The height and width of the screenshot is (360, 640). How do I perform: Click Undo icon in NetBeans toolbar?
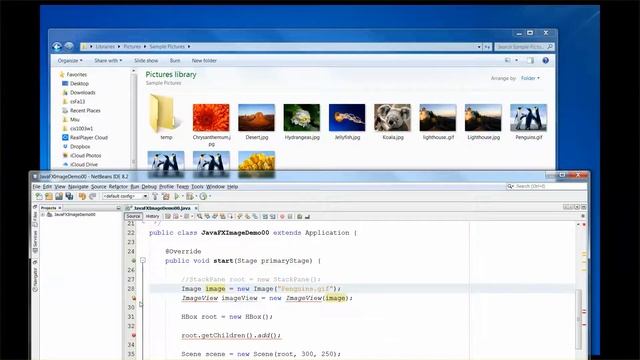[82, 196]
